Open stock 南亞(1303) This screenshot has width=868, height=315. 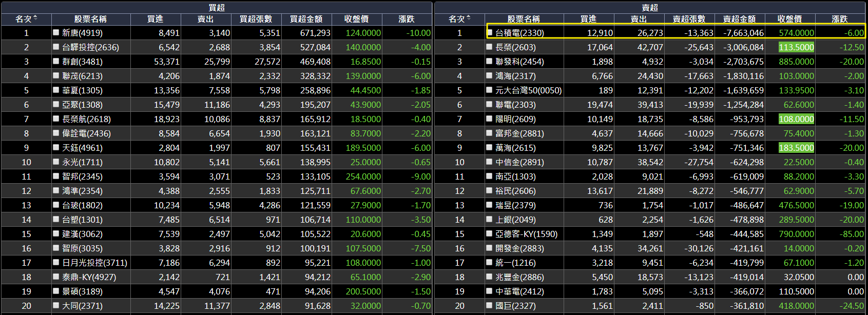515,176
